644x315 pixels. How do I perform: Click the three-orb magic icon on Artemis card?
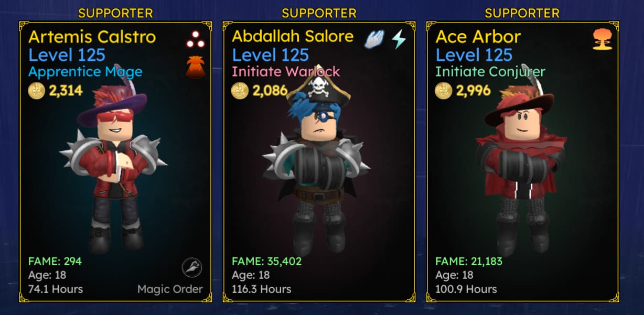pyautogui.click(x=196, y=39)
